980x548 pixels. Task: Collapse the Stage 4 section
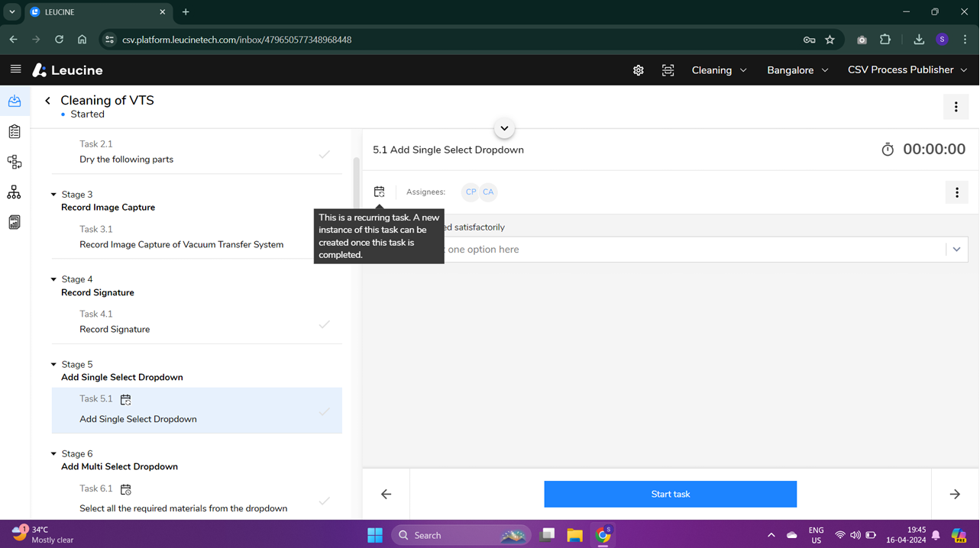tap(53, 279)
